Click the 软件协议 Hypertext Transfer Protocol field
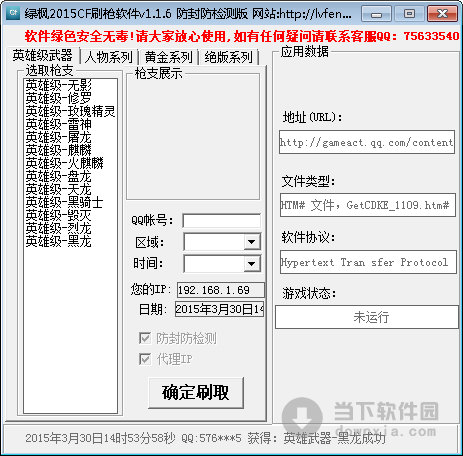Screen dimensions: 463x456 (x=368, y=262)
